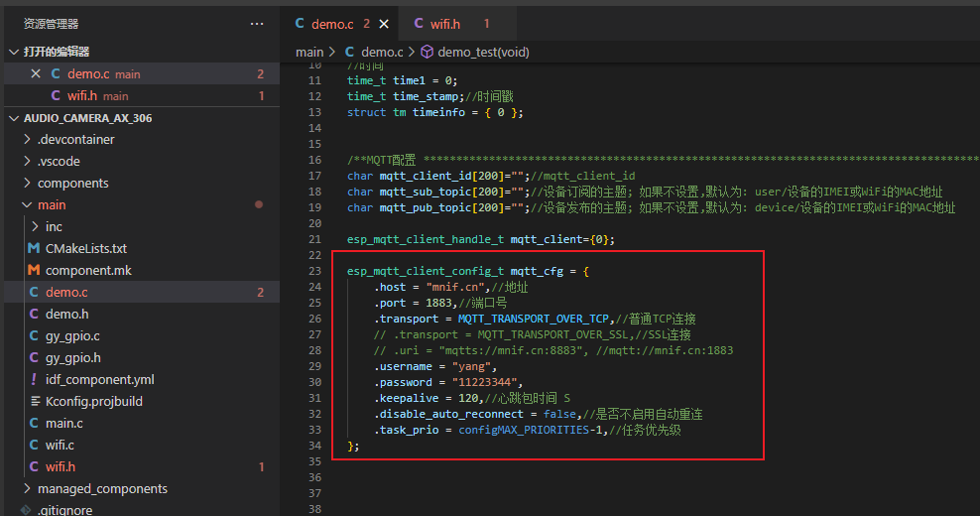Close the demo.c editor tab

(384, 24)
